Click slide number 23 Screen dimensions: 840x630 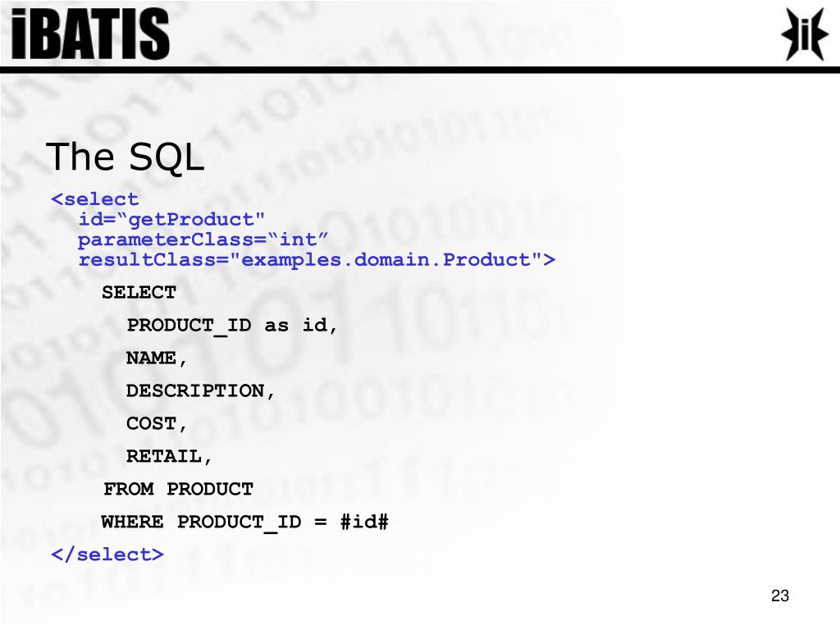click(x=780, y=596)
